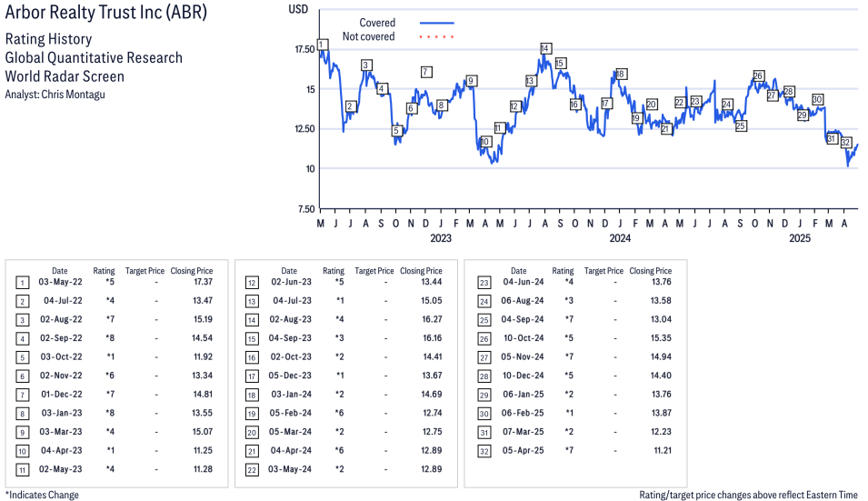Select the 14.69 closing price cell

coord(432,394)
